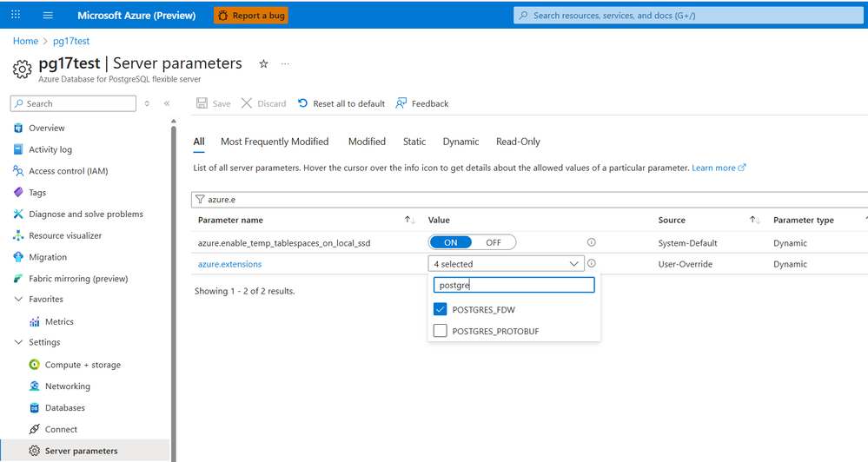This screenshot has width=868, height=462.
Task: Click the Save toolbar button
Action: click(x=214, y=103)
